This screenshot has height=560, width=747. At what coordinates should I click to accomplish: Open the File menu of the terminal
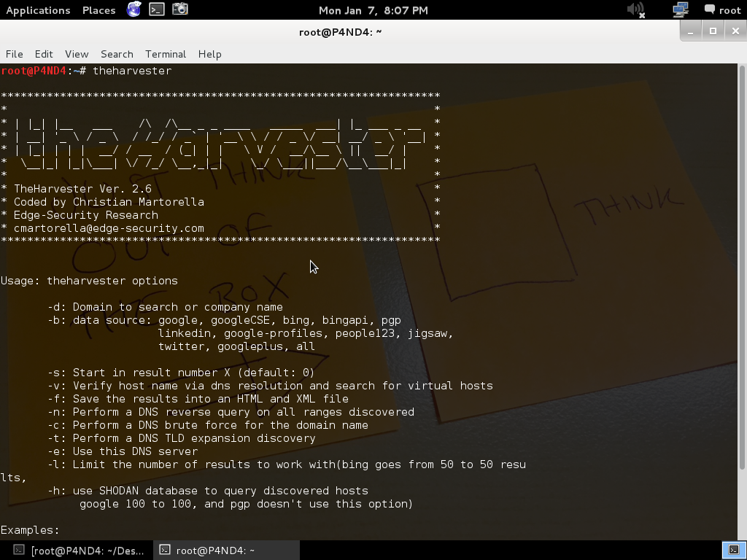pos(14,54)
